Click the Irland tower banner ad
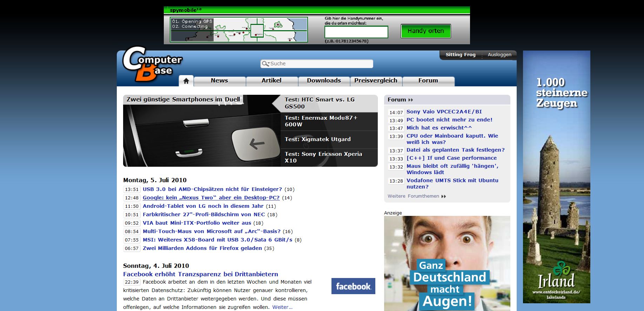Screen dimensions: 644x311 point(557,177)
